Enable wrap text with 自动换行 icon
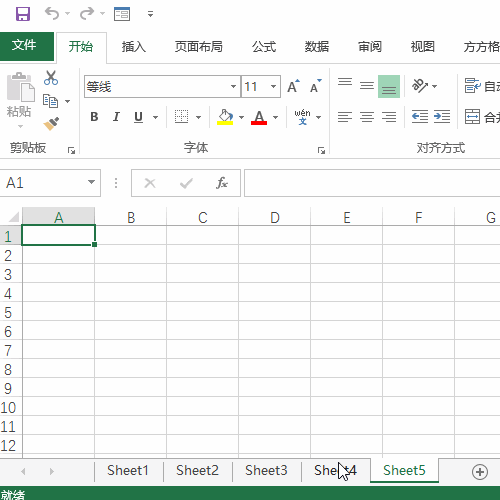Viewport: 500px width, 500px height. point(473,86)
